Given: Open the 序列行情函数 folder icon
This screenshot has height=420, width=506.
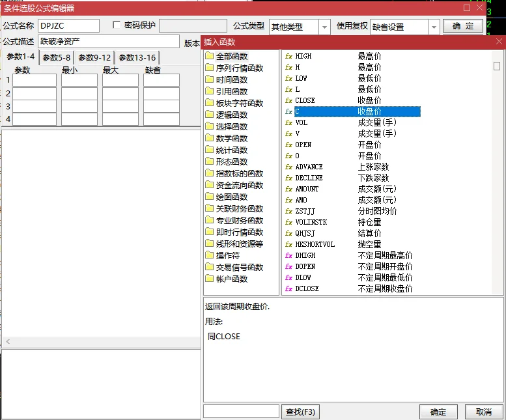Looking at the screenshot, I should (x=210, y=68).
